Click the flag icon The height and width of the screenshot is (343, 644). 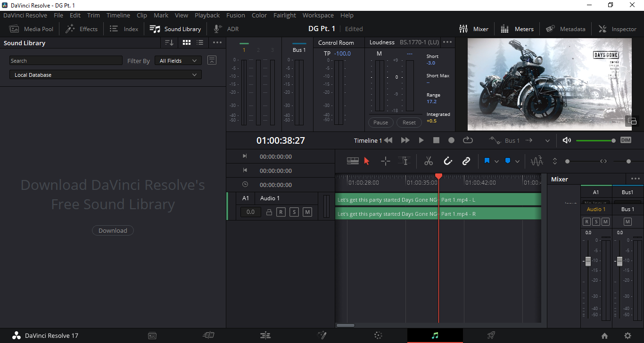(x=487, y=161)
